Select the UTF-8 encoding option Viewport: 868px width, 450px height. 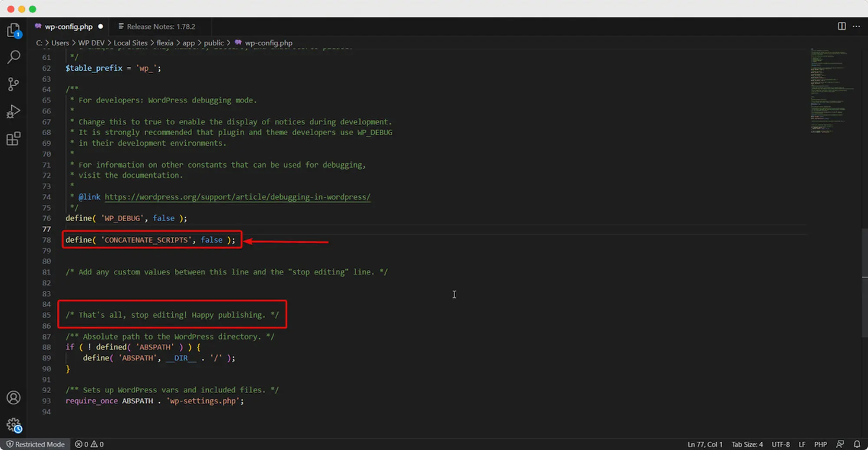(780, 444)
